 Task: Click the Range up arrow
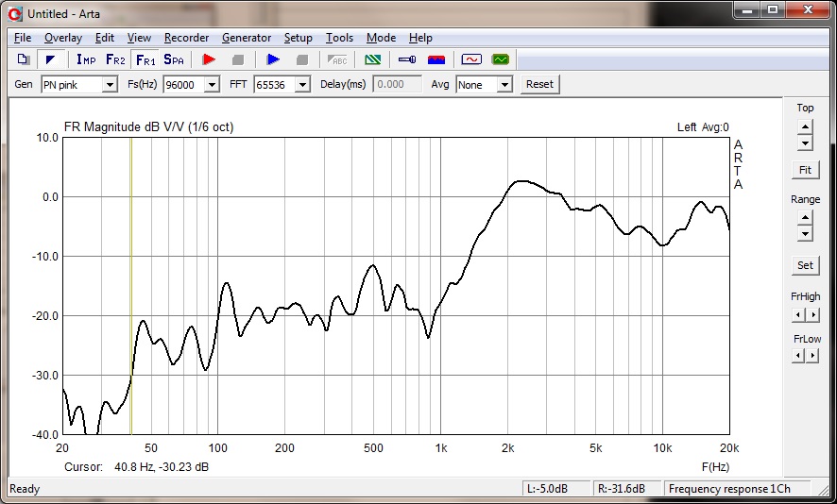point(805,217)
